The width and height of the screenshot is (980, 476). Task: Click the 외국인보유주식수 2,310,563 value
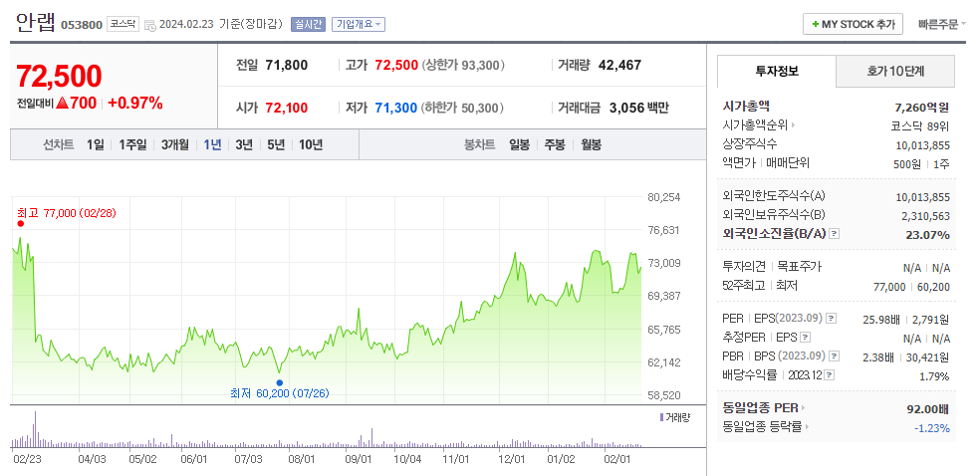coord(925,216)
